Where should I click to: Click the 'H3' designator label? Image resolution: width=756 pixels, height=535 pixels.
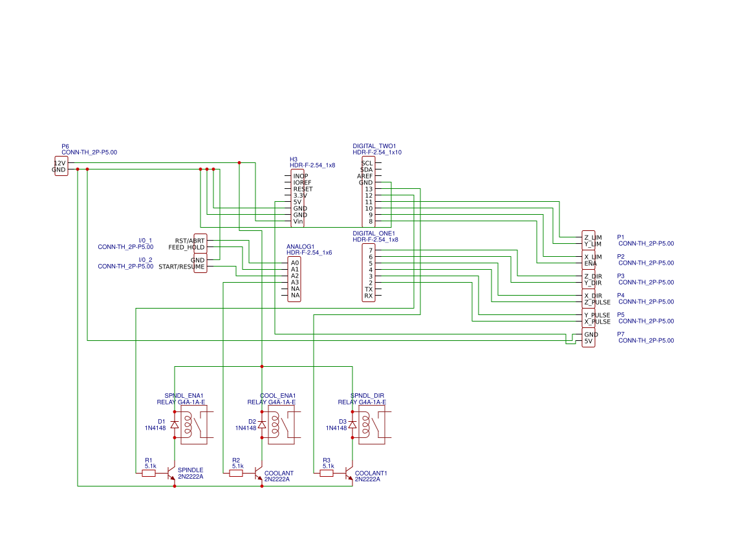tap(294, 159)
